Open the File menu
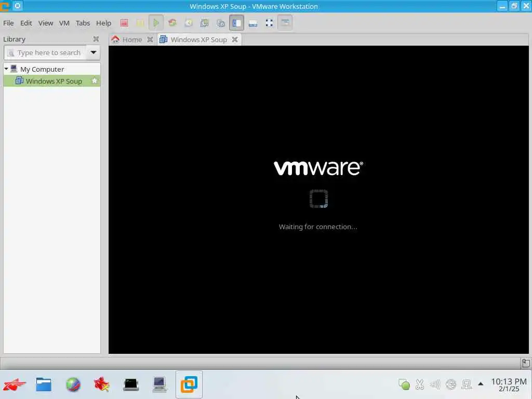532x399 pixels. (x=8, y=23)
